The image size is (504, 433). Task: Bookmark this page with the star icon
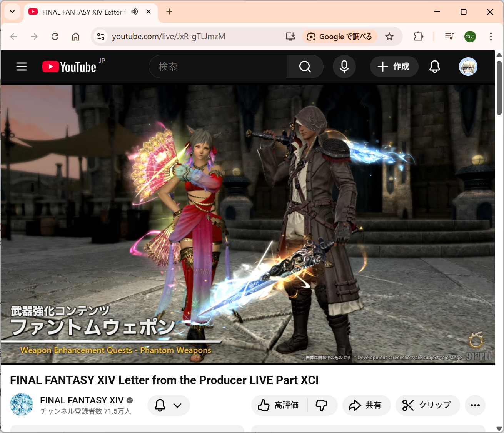pos(389,37)
